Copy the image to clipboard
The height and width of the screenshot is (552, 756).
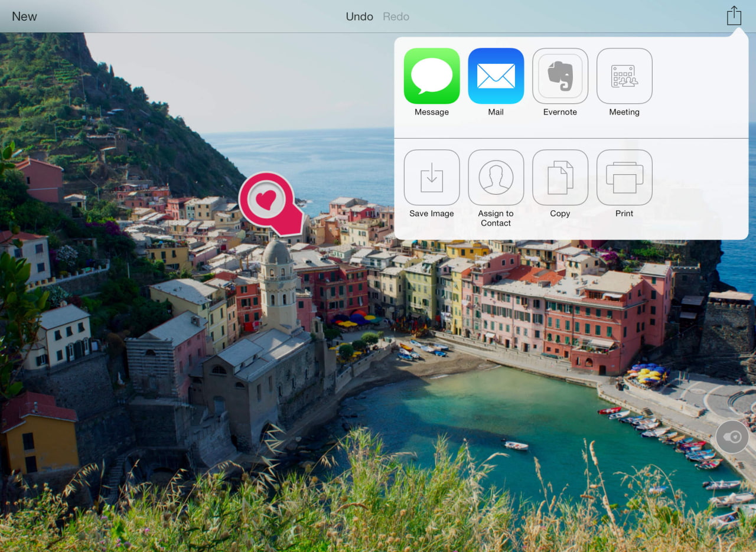click(560, 177)
